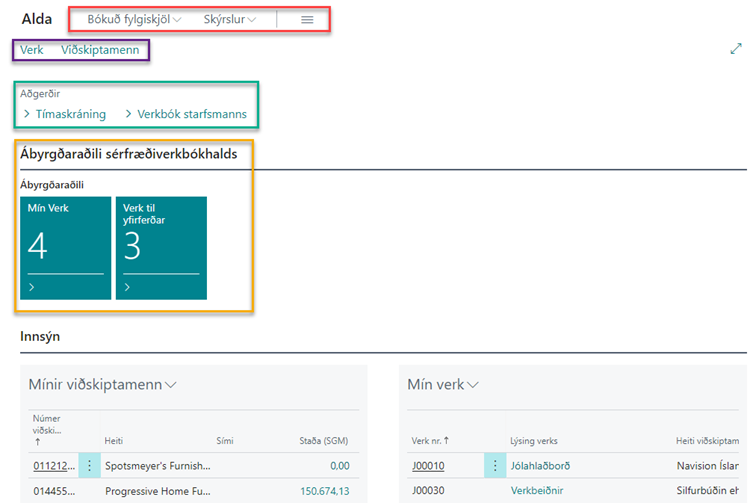Select the Progressive Home Fu... customer row

pos(158,491)
